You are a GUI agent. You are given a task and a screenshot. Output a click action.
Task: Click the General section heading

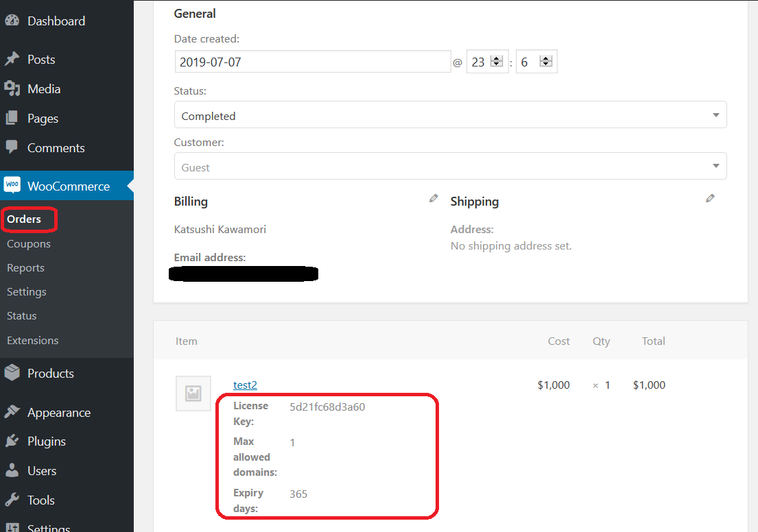click(x=195, y=14)
